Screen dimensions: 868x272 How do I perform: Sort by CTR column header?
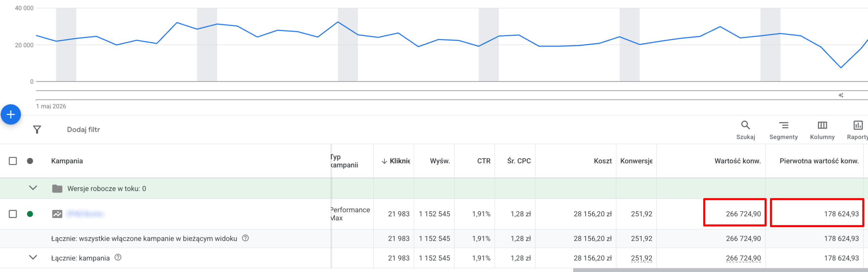pos(484,161)
